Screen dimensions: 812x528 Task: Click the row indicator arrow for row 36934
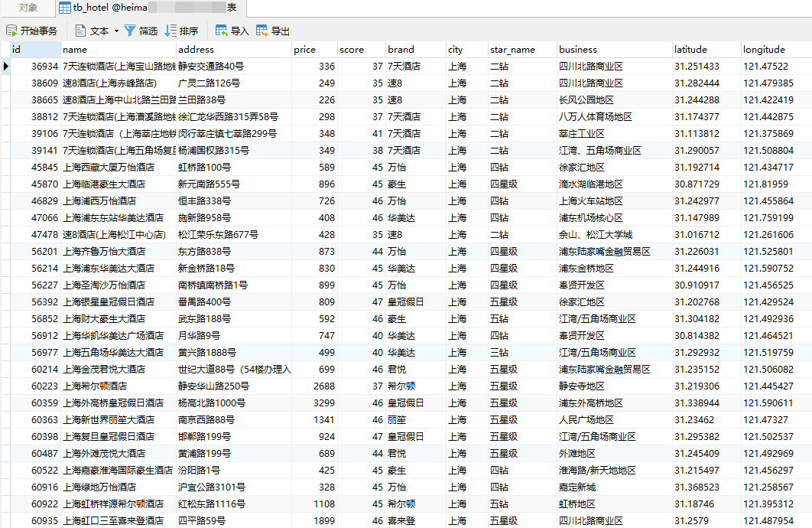[6, 67]
